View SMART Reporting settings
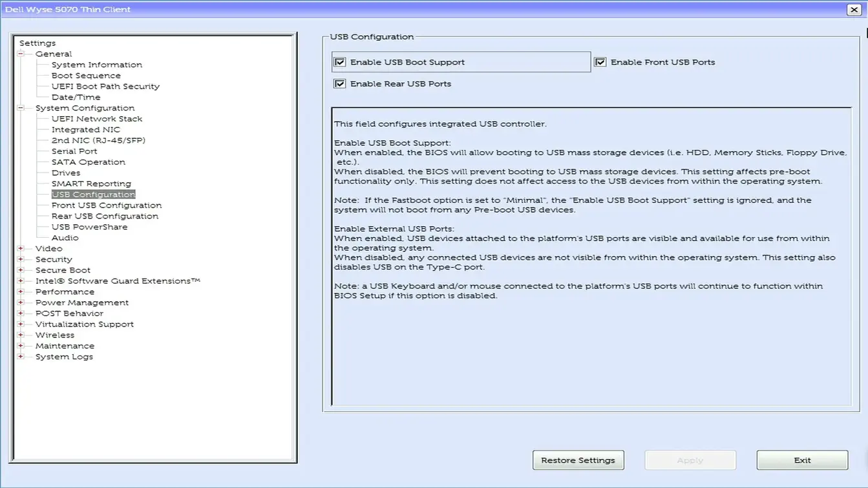Viewport: 868px width, 488px height. 90,183
